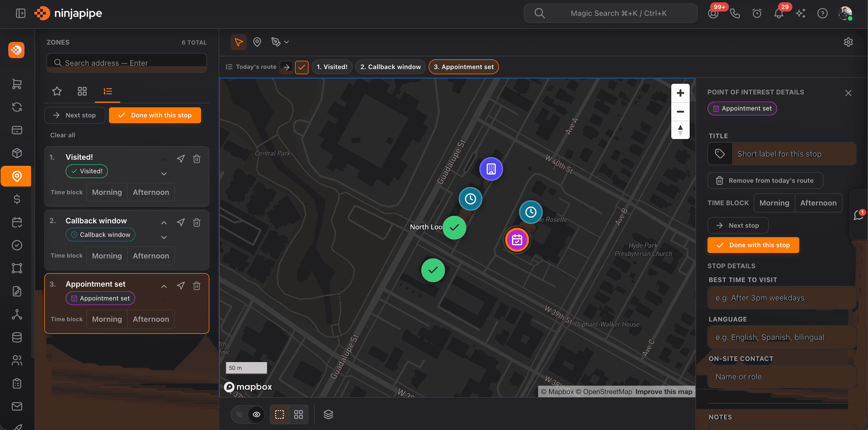Click the sparkles AI icon in the top bar
This screenshot has height=430, width=868.
click(x=801, y=13)
